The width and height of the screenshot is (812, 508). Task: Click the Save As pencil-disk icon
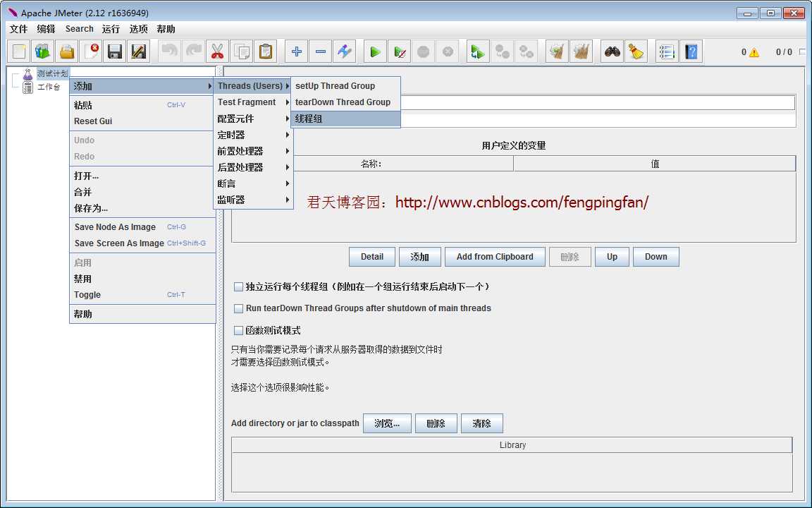click(x=138, y=52)
